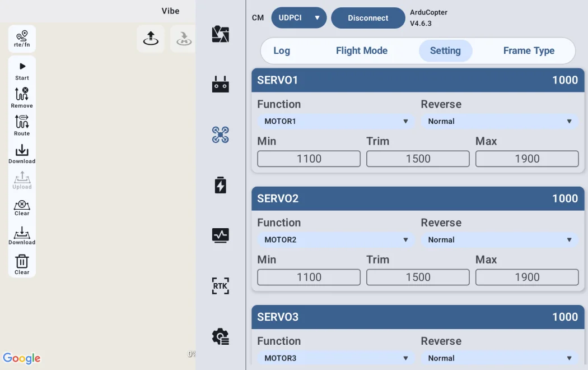Click the greyed landing icon
This screenshot has height=370, width=588.
click(x=183, y=38)
